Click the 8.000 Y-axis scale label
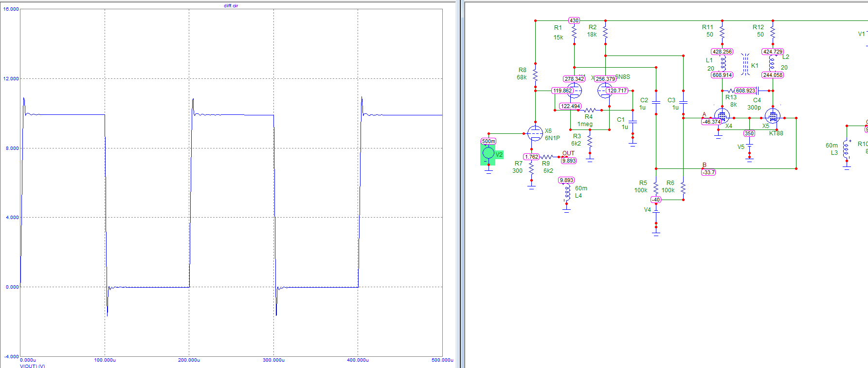The image size is (868, 368). (x=13, y=148)
